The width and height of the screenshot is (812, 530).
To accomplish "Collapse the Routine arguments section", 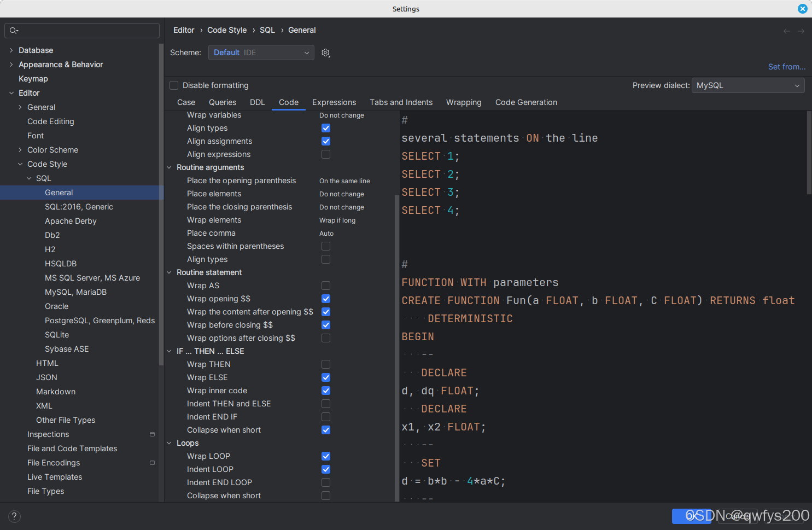I will click(169, 167).
